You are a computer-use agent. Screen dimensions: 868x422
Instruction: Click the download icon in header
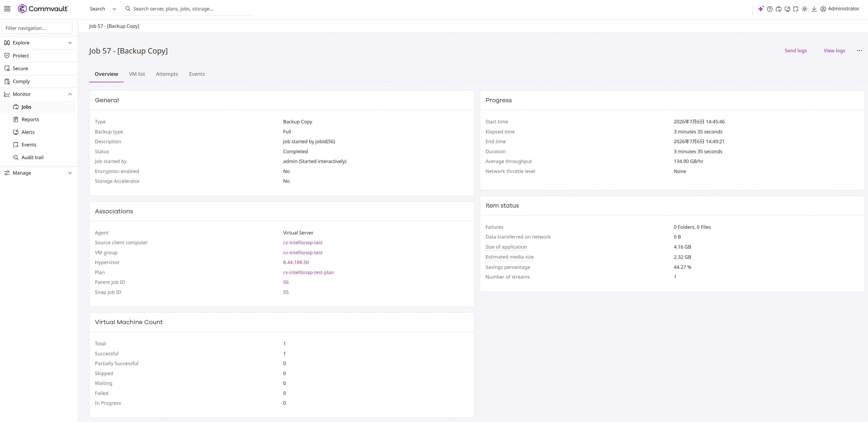[x=814, y=9]
